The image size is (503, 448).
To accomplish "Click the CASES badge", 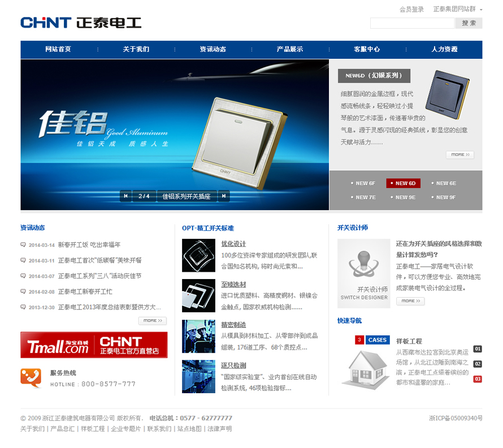I will click(x=378, y=340).
